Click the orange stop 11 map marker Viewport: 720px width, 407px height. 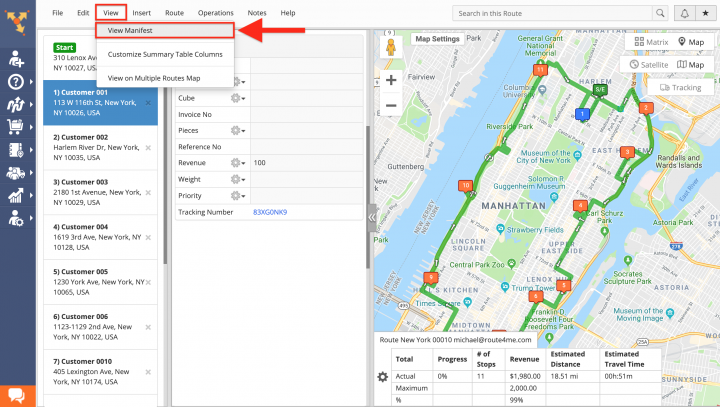coord(540,70)
